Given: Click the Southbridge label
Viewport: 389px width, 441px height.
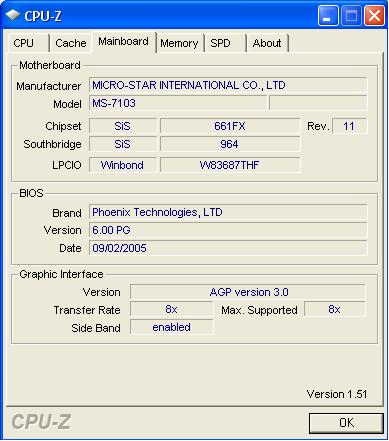Looking at the screenshot, I should pyautogui.click(x=52, y=144).
